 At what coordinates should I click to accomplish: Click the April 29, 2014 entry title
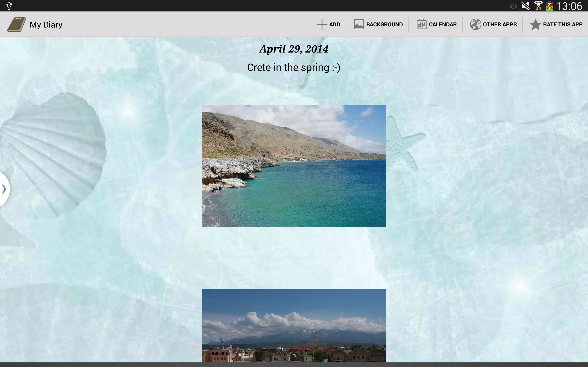click(x=294, y=49)
